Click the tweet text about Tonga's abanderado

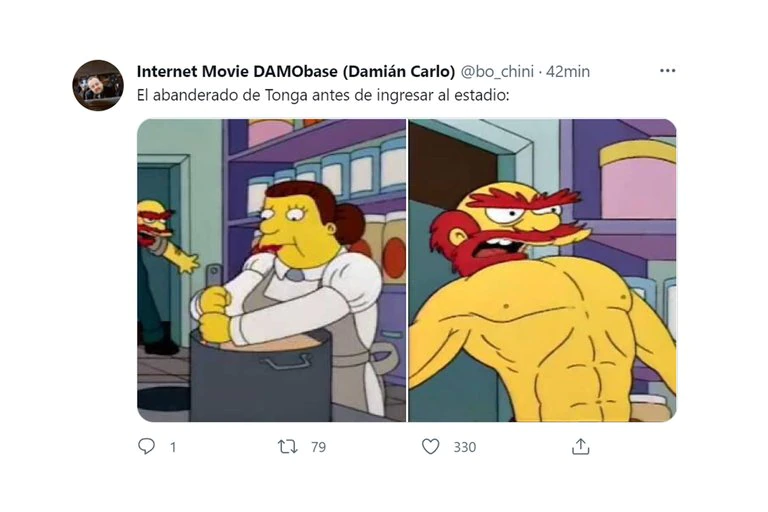[323, 95]
